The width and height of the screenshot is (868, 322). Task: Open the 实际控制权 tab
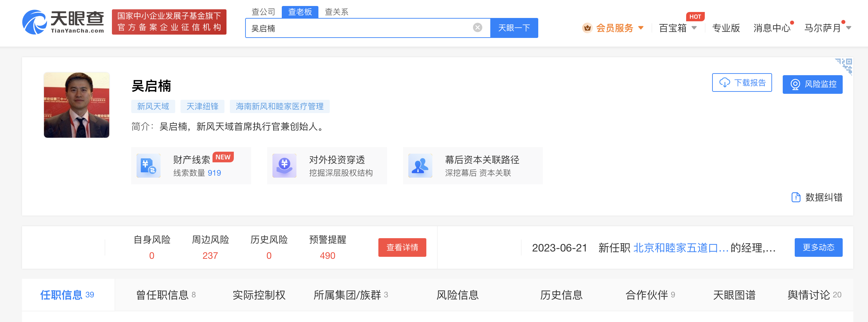tap(259, 295)
